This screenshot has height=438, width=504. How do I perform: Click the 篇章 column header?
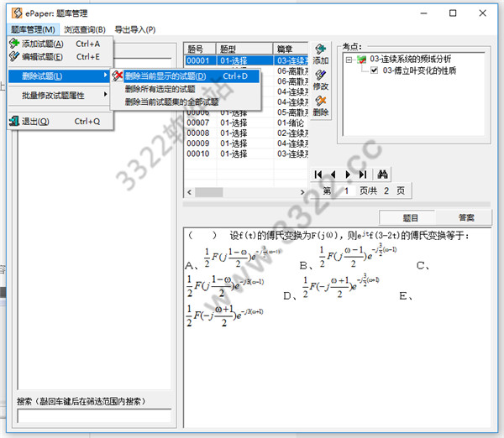pyautogui.click(x=291, y=49)
